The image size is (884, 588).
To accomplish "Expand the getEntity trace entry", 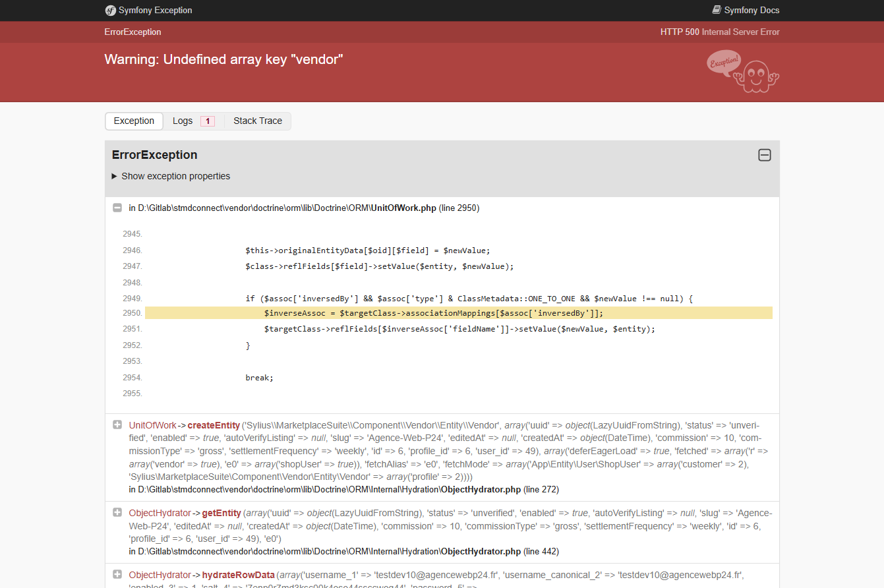I will 117,513.
